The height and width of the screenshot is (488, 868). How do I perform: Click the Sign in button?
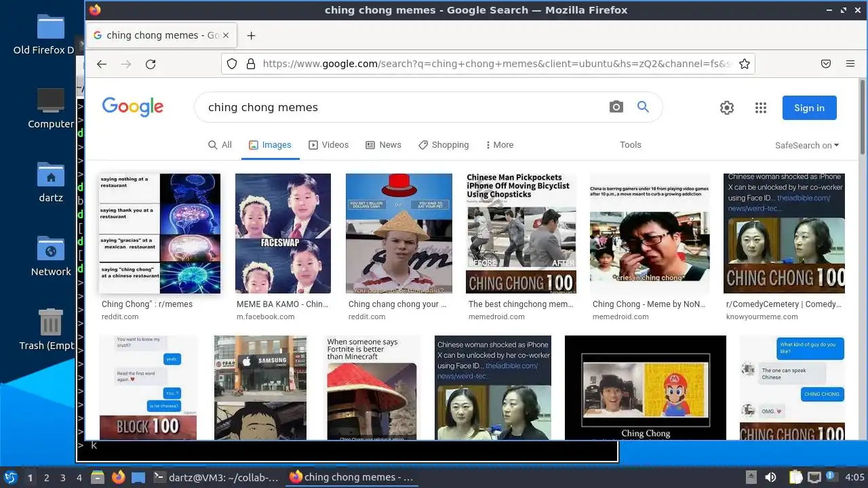coord(809,108)
